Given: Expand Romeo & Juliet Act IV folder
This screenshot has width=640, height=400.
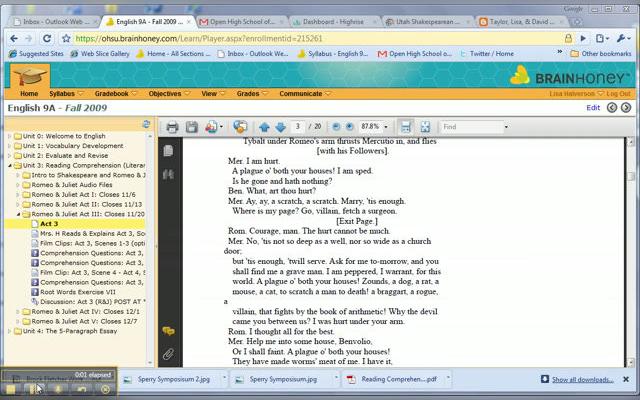Looking at the screenshot, I should [x=16, y=312].
